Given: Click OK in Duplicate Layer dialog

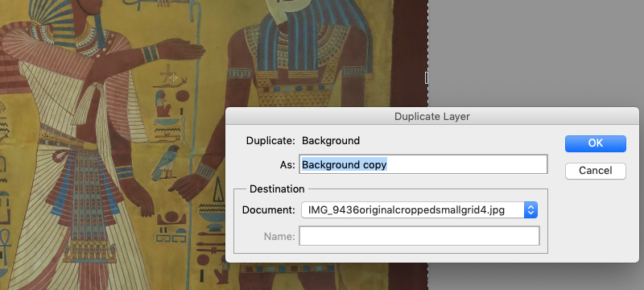Looking at the screenshot, I should [x=595, y=143].
